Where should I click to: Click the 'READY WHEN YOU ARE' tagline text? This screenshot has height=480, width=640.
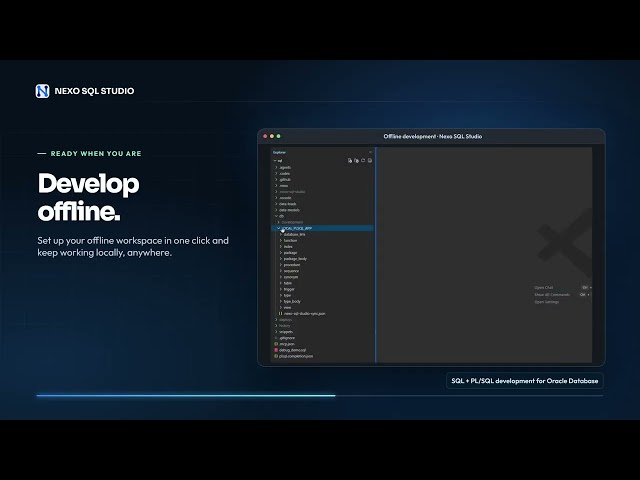tap(96, 153)
